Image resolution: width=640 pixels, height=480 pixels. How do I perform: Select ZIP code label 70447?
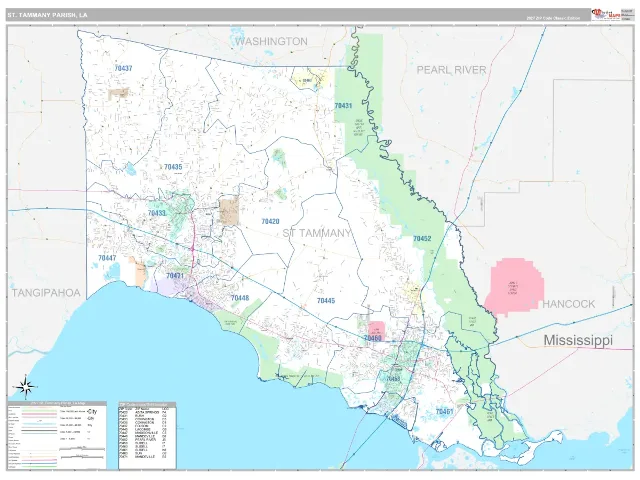(107, 258)
